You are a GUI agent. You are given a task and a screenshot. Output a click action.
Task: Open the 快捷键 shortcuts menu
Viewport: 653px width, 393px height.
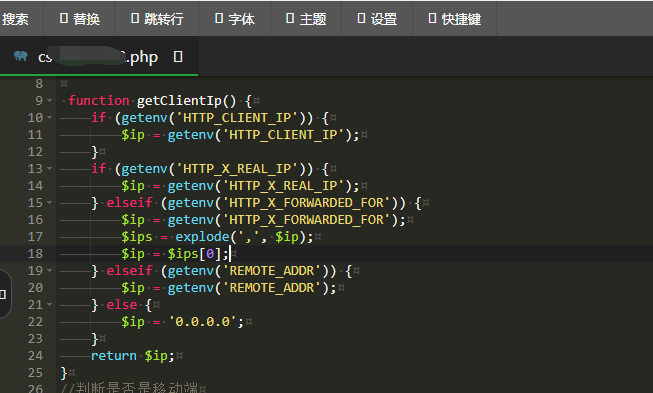tap(455, 19)
